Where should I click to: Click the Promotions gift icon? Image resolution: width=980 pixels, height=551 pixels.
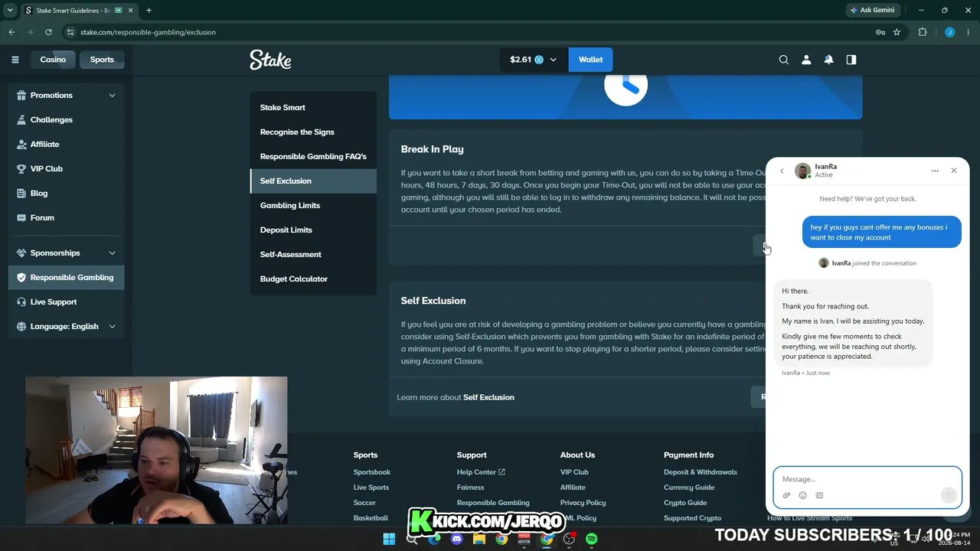coord(21,95)
